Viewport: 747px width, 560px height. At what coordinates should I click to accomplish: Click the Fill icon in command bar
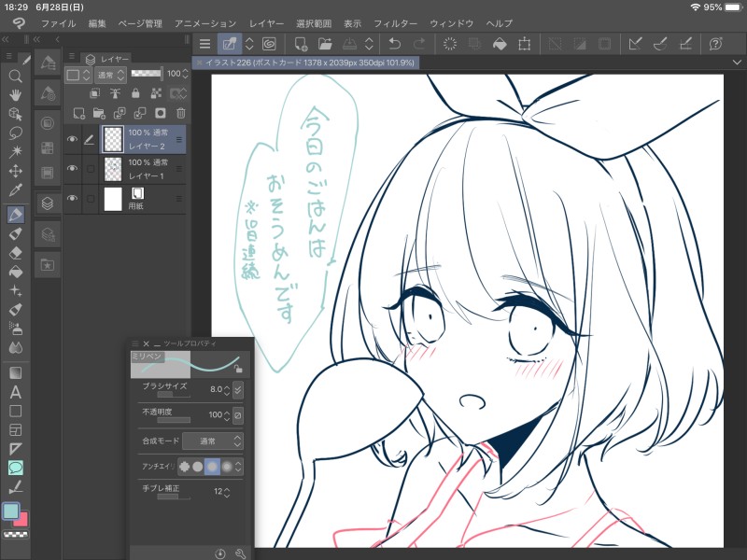500,44
